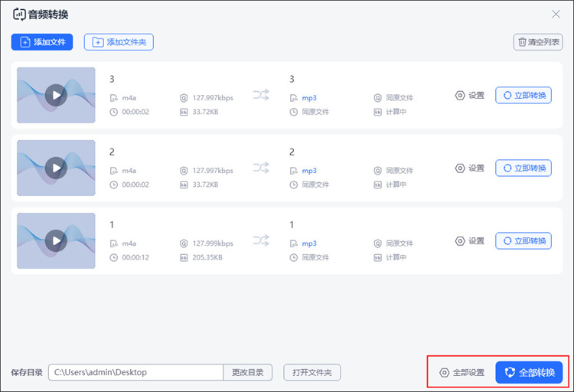
Task: Open 设置 gear for file 3
Action: click(470, 95)
